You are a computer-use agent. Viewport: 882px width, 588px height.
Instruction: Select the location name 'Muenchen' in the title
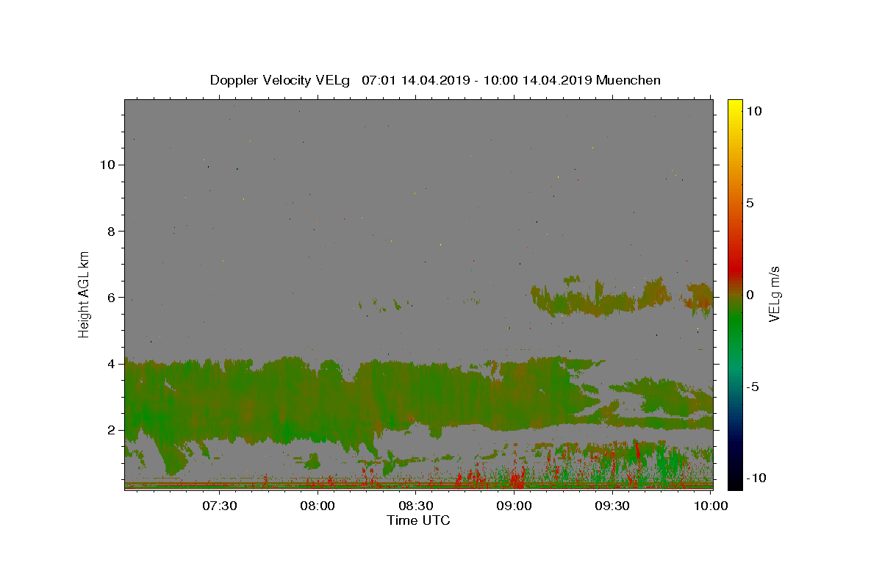pos(628,80)
